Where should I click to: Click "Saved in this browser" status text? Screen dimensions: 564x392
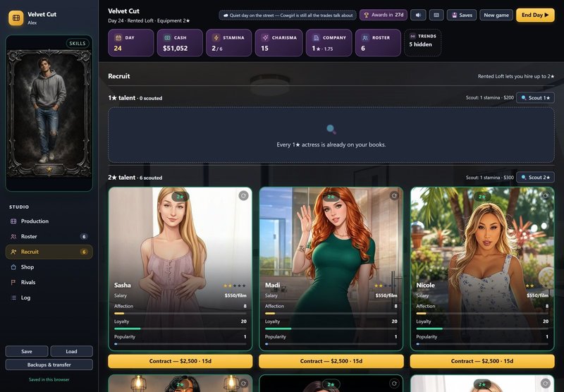[x=49, y=379]
